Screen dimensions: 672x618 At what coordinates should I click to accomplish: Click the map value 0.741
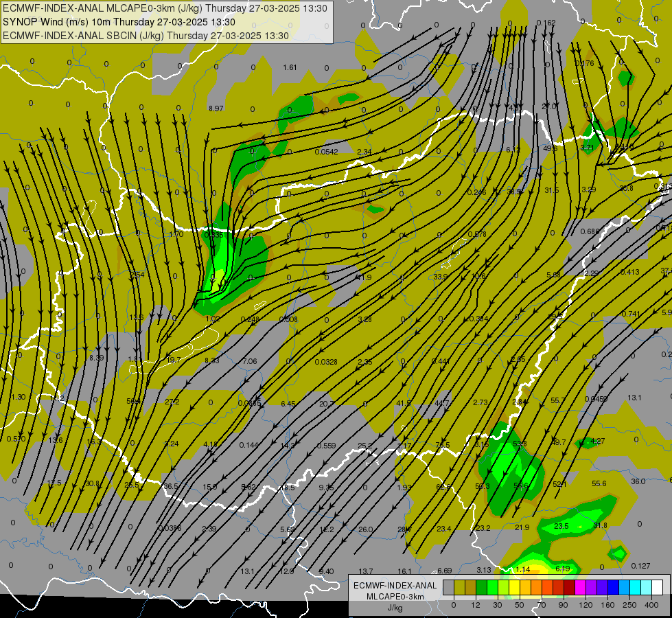630,314
